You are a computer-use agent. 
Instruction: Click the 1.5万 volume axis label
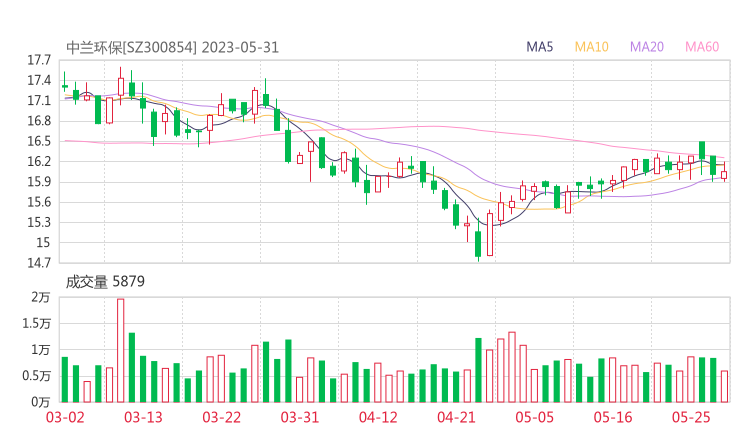(36, 324)
